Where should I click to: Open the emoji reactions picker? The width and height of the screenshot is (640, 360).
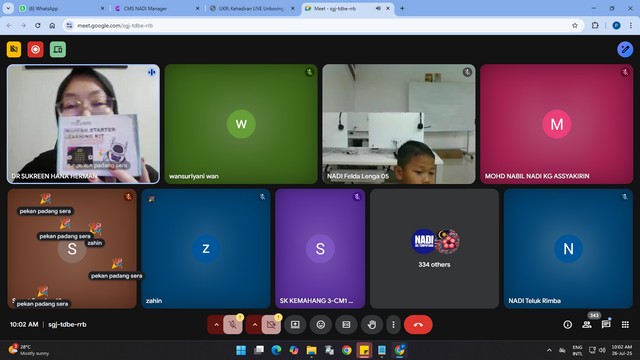(321, 324)
